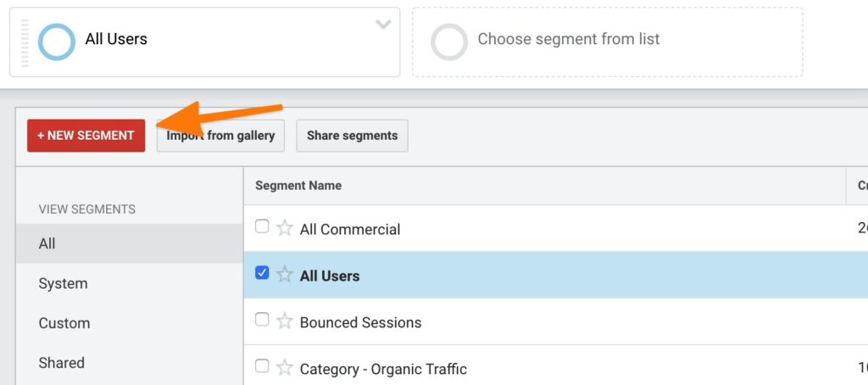Click the Share segments button
The height and width of the screenshot is (385, 868).
tap(352, 136)
